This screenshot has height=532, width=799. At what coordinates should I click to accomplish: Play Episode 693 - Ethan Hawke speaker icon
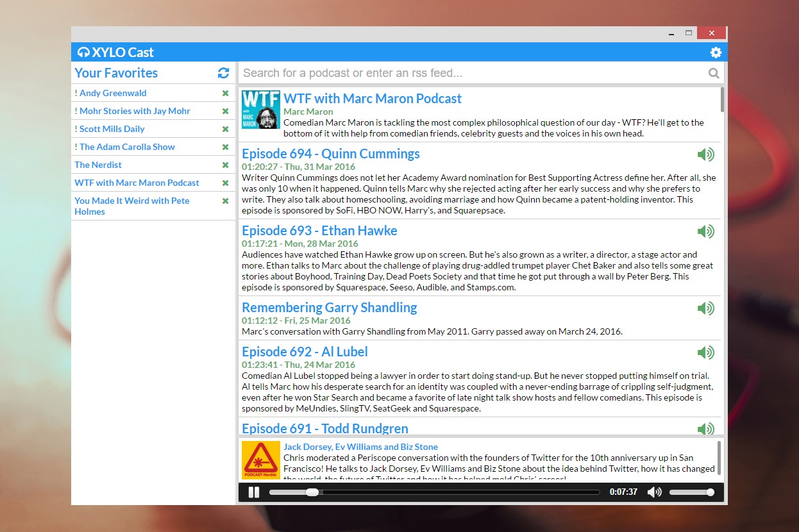click(x=706, y=231)
